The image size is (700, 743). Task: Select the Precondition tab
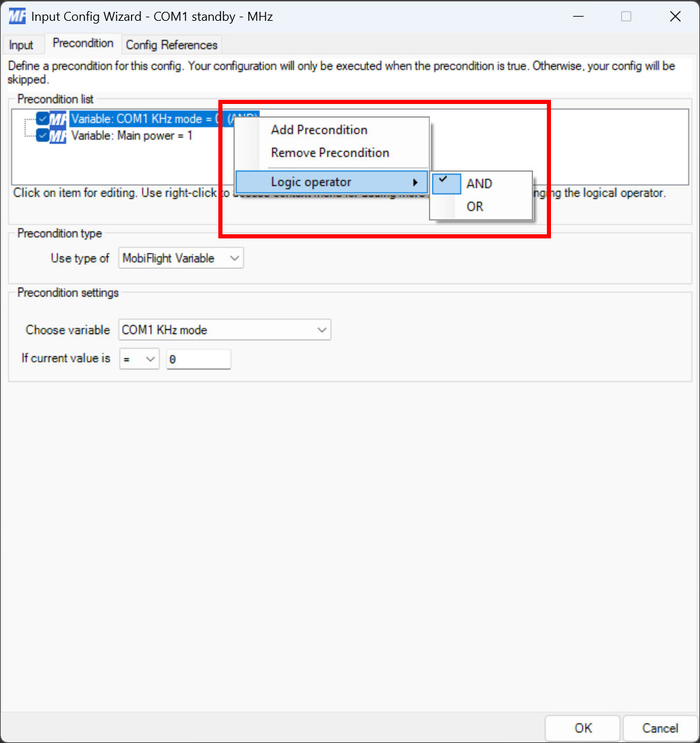(83, 43)
